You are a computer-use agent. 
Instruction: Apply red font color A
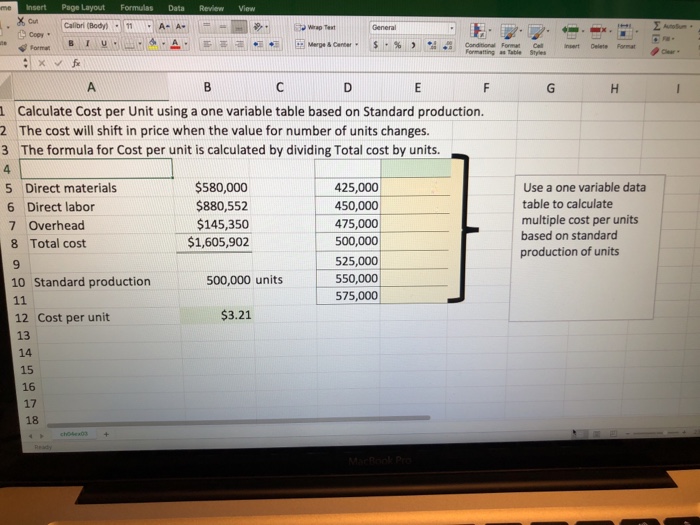point(175,43)
